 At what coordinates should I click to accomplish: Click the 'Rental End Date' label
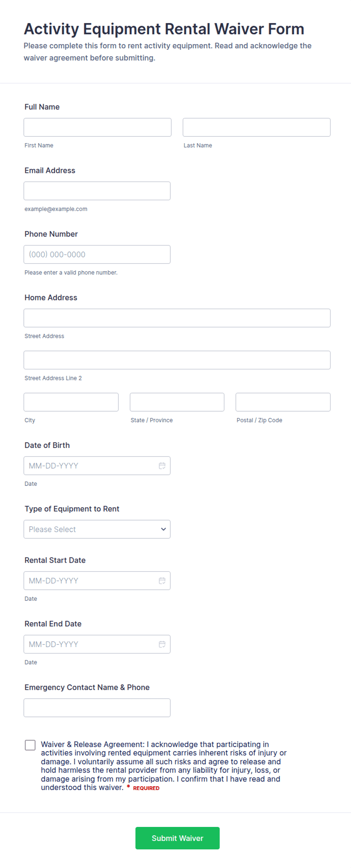[53, 624]
